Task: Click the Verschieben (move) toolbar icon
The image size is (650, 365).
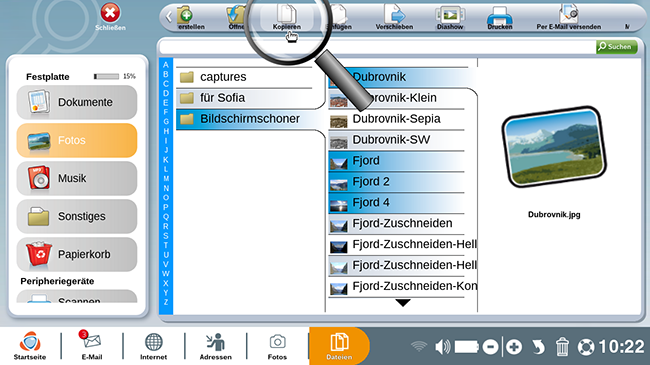Action: (394, 17)
